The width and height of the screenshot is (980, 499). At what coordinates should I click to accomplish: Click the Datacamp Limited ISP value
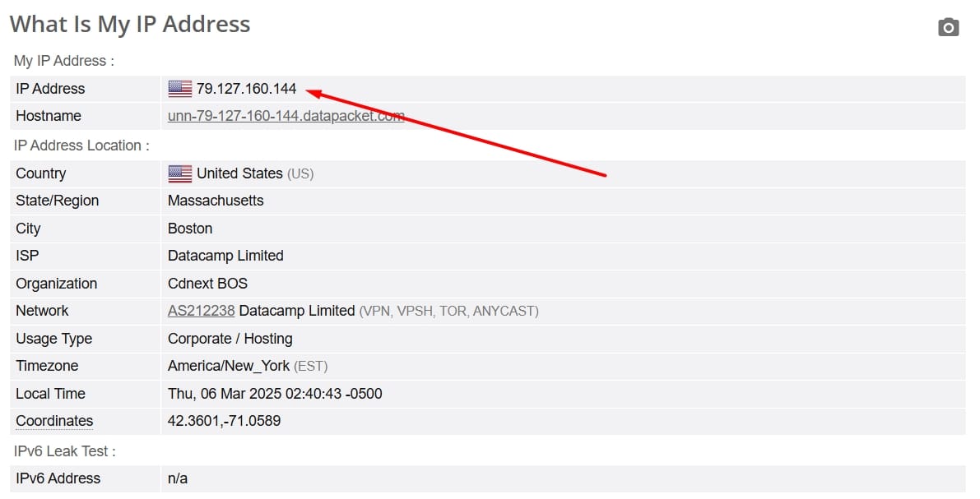(x=225, y=256)
